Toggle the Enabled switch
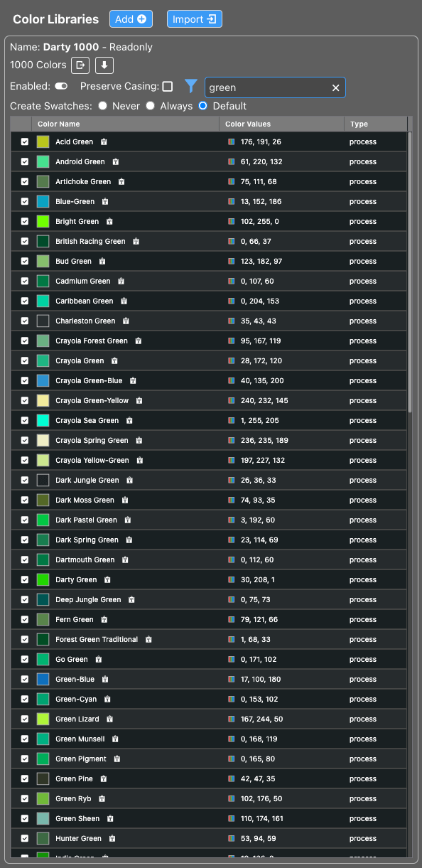The width and height of the screenshot is (422, 868). 60,85
